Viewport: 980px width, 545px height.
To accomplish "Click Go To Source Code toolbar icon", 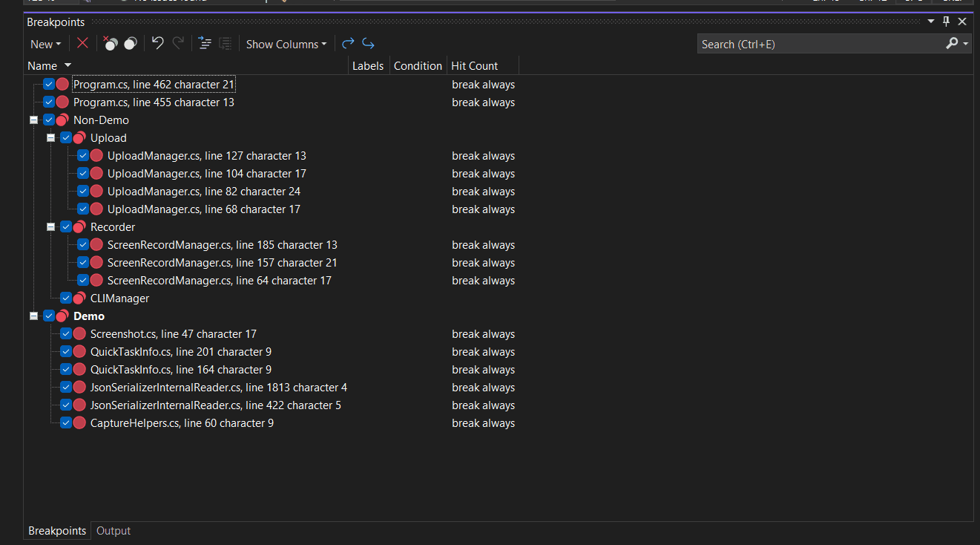I will (205, 44).
